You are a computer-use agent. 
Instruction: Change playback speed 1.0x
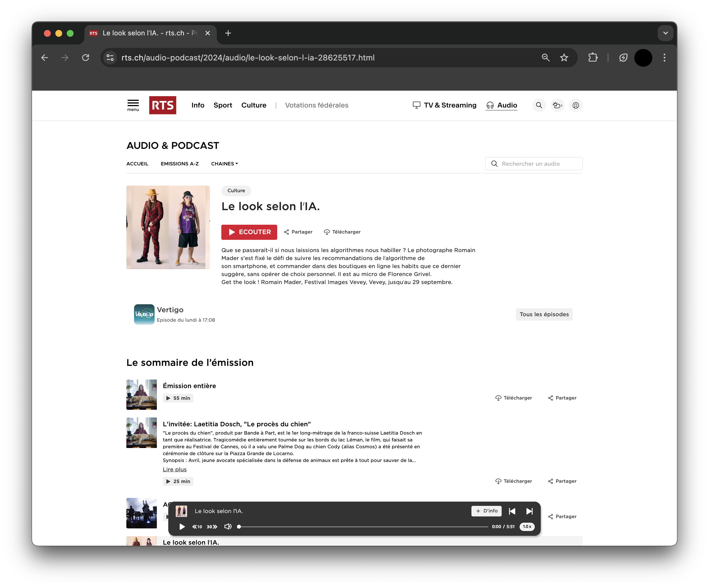527,527
